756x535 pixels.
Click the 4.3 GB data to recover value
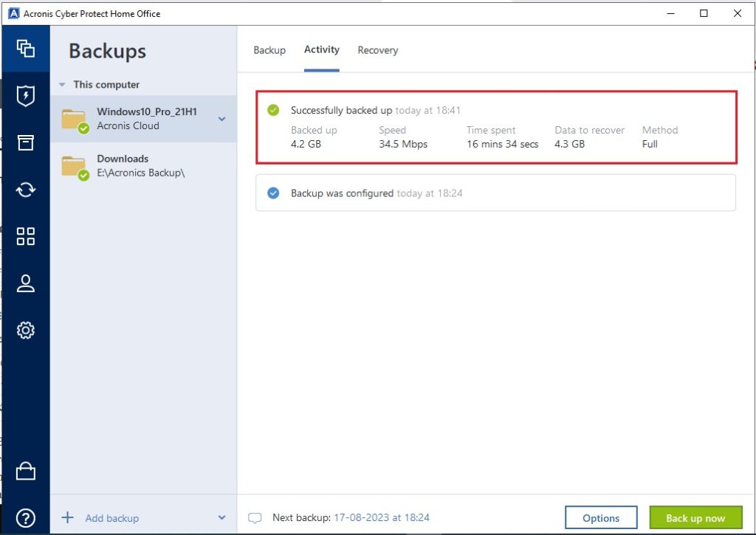click(569, 144)
